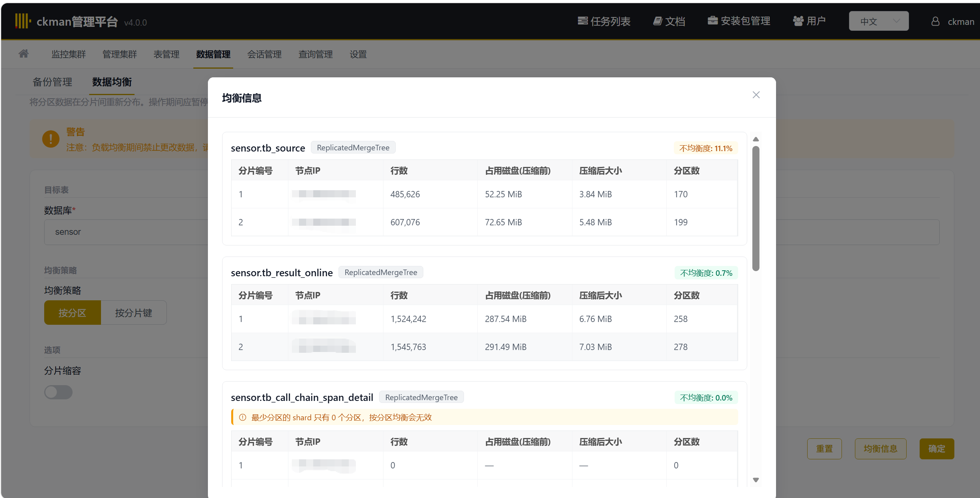980x498 pixels.
Task: Click ReplicatedMergeTree tag of tb_result_online
Action: tap(381, 272)
